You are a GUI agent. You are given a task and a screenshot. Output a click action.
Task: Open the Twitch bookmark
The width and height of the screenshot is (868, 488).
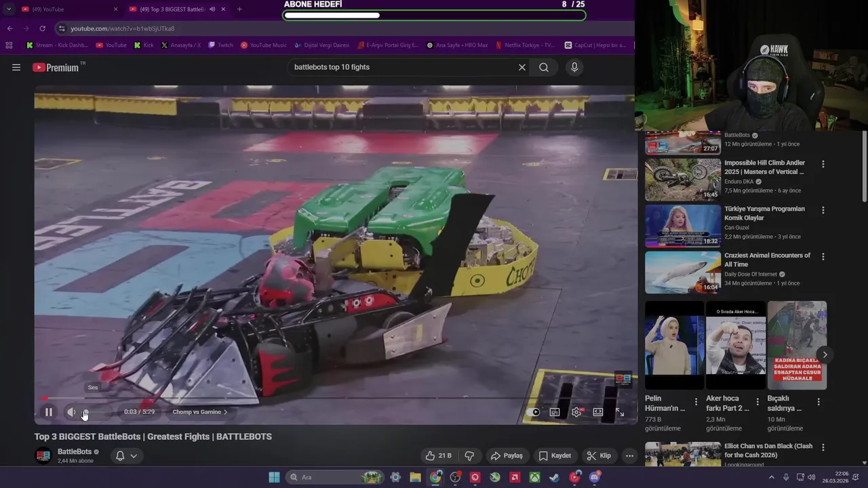[x=220, y=45]
